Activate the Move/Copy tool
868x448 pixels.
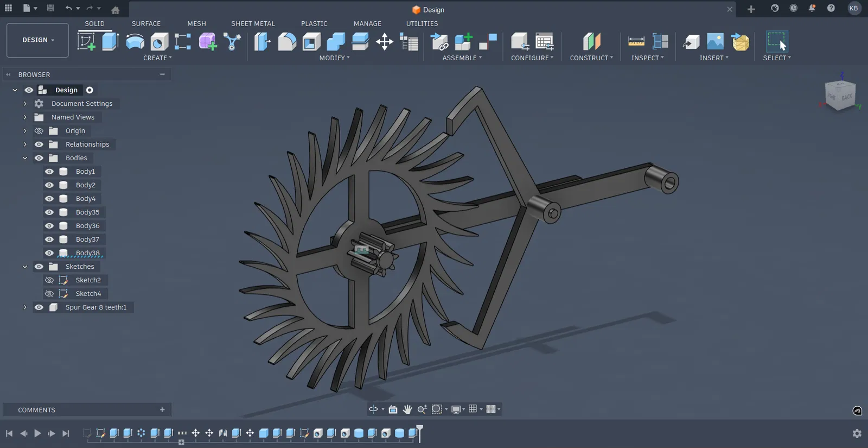click(x=384, y=42)
